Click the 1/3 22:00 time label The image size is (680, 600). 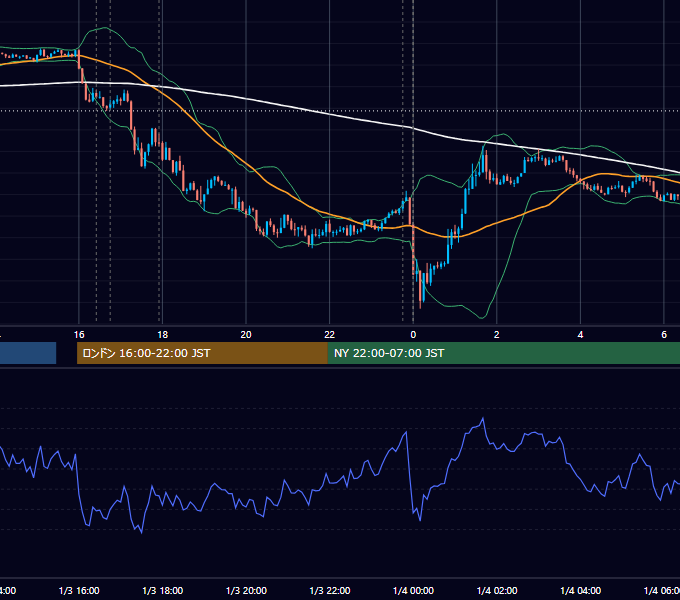[x=330, y=590]
